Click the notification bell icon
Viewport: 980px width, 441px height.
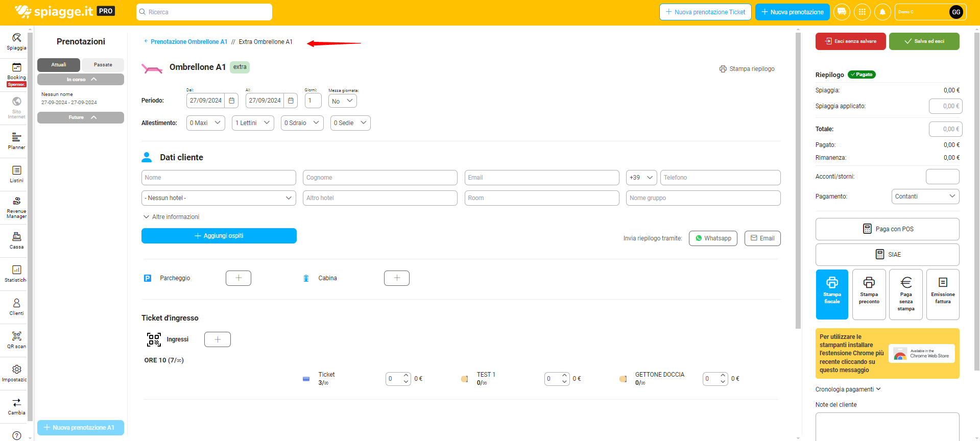click(x=882, y=12)
